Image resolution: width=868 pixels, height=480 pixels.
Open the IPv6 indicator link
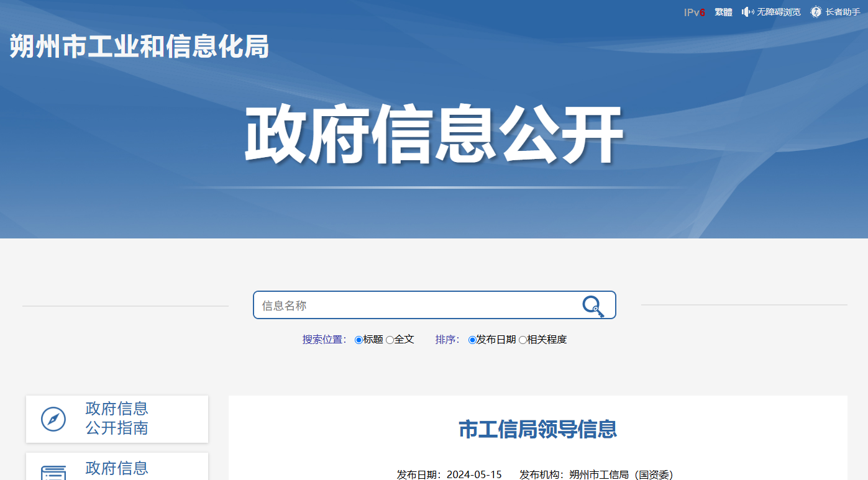[x=695, y=12]
